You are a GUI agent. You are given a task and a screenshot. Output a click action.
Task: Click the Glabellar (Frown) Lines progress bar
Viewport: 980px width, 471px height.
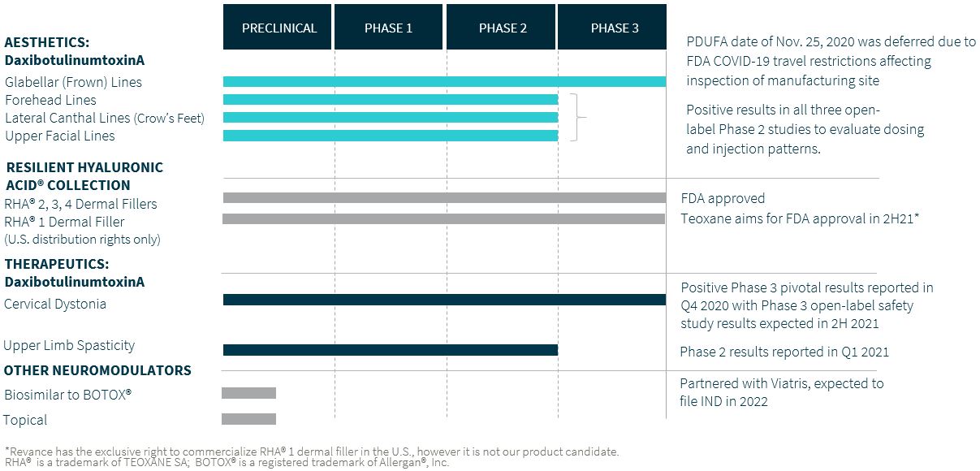point(444,81)
